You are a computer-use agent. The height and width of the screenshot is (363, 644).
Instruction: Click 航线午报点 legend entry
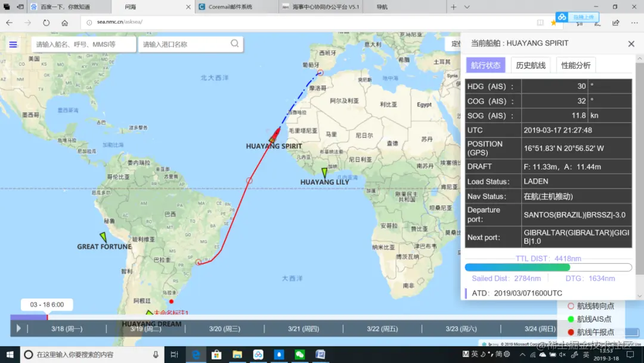591,332
